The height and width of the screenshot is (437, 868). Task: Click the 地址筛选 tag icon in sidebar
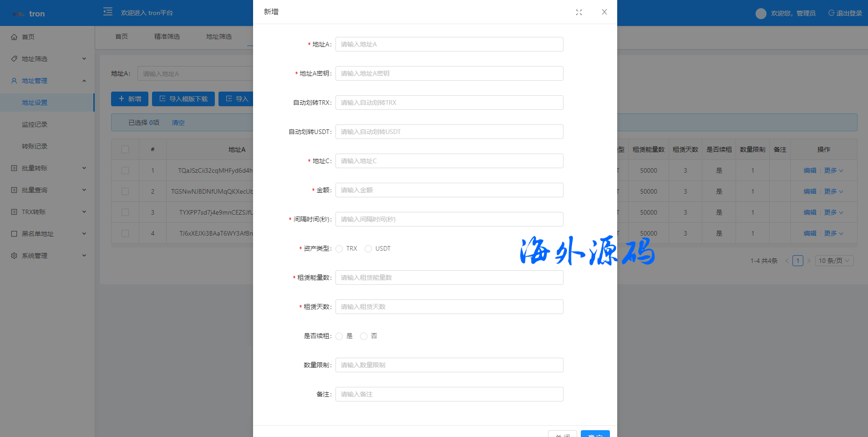14,59
